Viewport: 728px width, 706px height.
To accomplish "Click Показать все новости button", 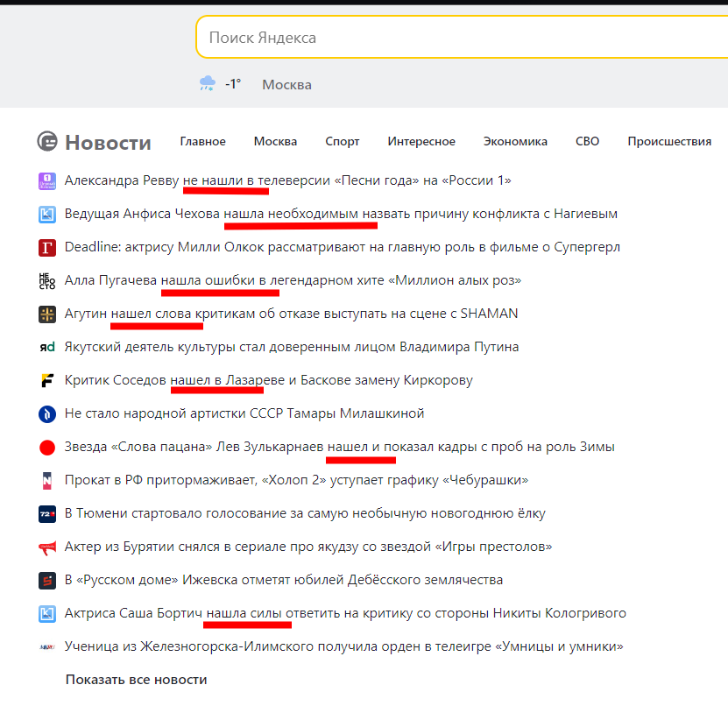I will tap(136, 680).
